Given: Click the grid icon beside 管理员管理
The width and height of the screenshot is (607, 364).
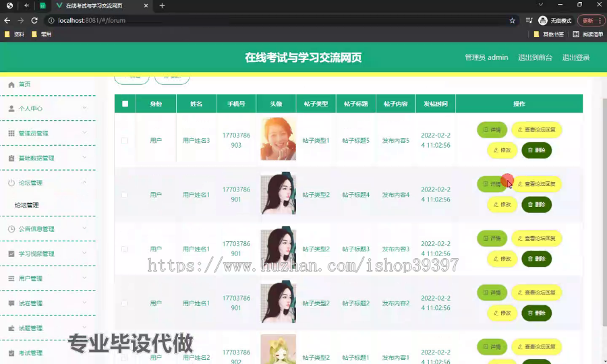Looking at the screenshot, I should (x=11, y=133).
